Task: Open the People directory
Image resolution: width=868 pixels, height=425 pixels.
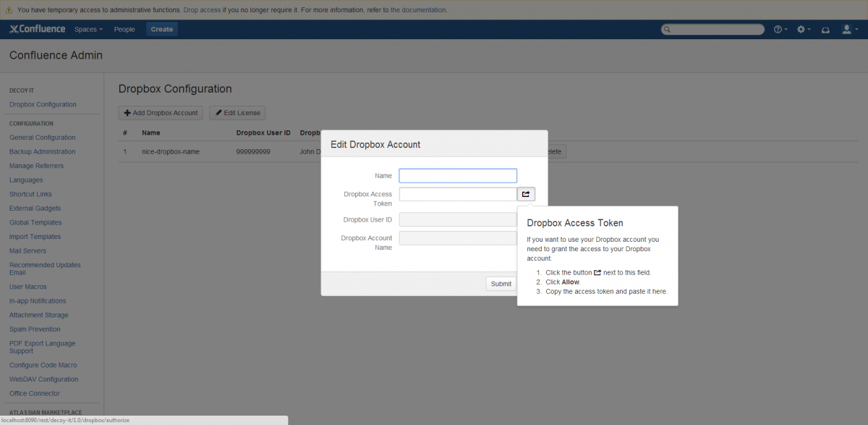Action: click(124, 29)
